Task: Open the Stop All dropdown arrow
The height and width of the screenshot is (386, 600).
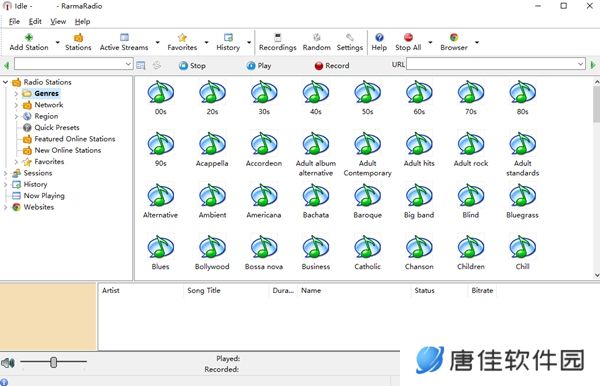Action: click(430, 42)
